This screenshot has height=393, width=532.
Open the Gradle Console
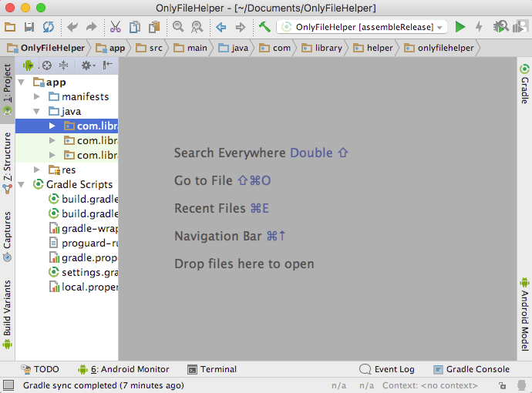tap(472, 369)
